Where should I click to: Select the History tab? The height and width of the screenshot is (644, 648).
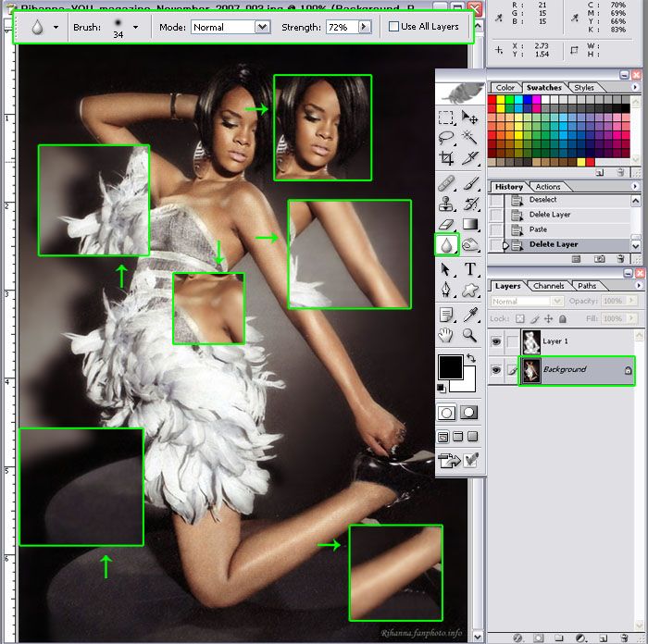click(x=509, y=187)
